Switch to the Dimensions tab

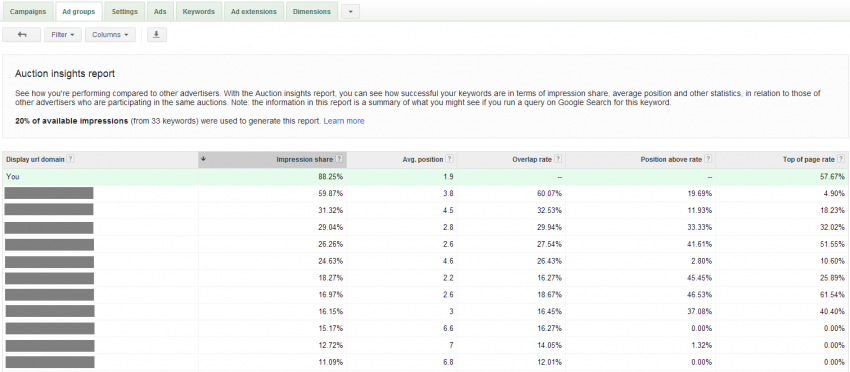[x=312, y=11]
